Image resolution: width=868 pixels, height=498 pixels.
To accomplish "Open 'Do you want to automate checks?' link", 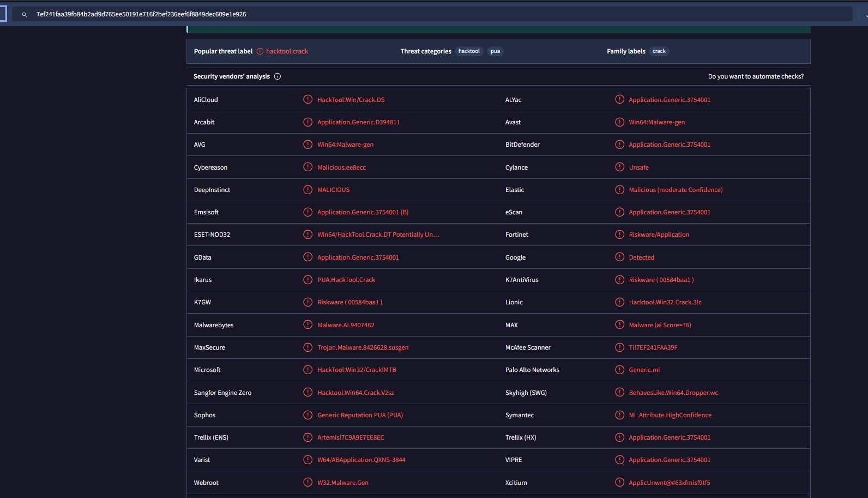I will (756, 76).
